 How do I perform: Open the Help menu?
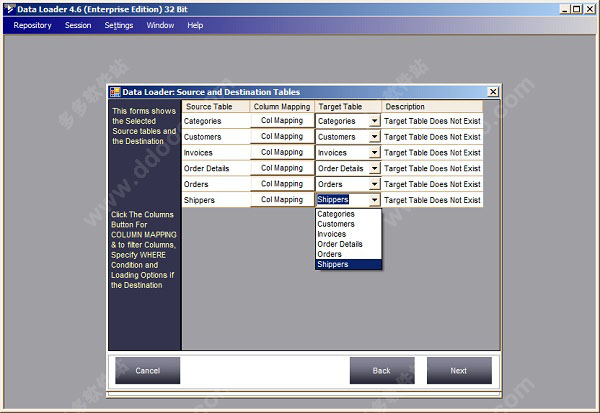click(195, 25)
